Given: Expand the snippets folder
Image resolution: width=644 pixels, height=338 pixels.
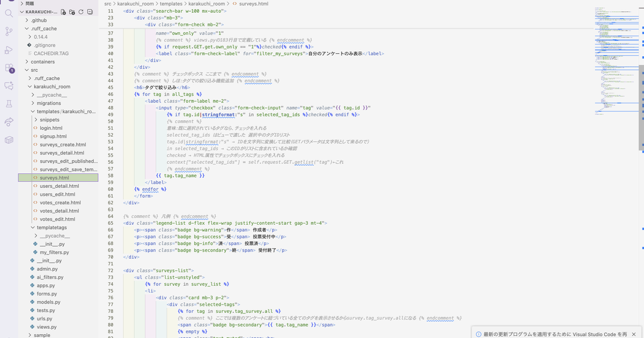Looking at the screenshot, I should point(36,120).
